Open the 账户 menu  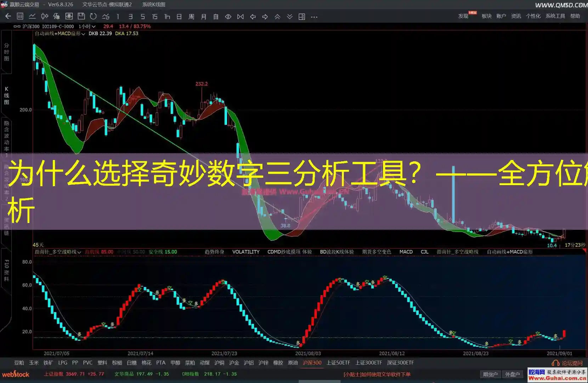tap(501, 16)
